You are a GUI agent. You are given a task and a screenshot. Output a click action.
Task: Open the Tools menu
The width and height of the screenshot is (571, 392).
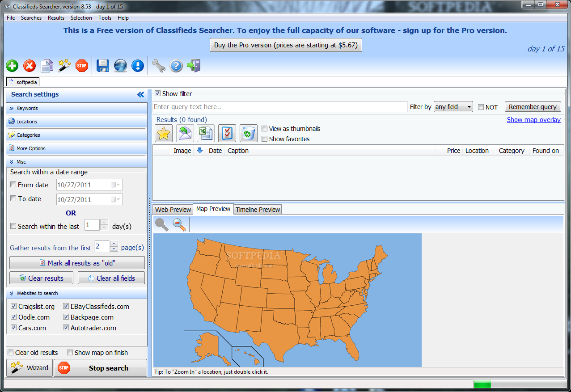click(x=105, y=18)
